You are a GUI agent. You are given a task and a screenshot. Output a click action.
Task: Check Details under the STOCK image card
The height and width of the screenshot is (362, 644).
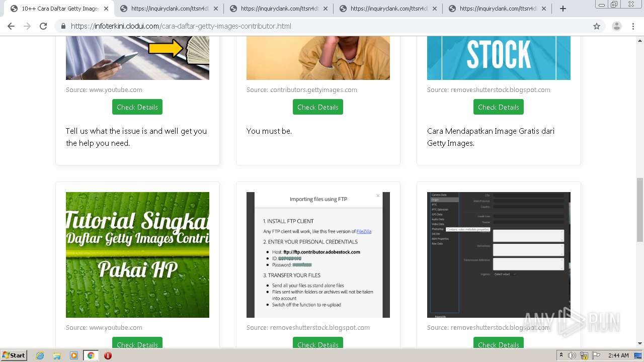[499, 107]
